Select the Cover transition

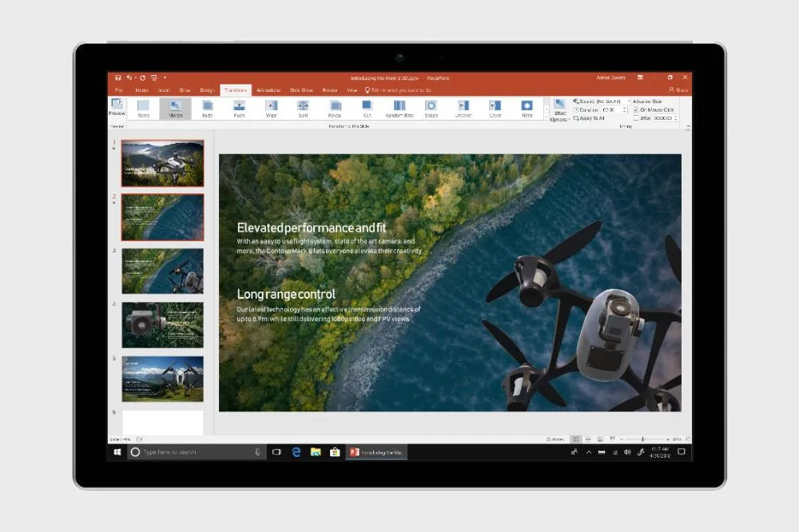point(495,109)
